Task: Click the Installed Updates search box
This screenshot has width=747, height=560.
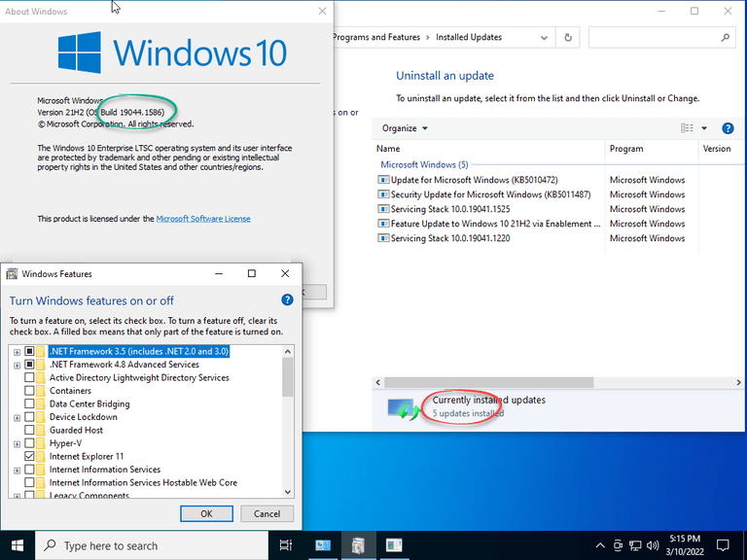Action: click(x=662, y=38)
